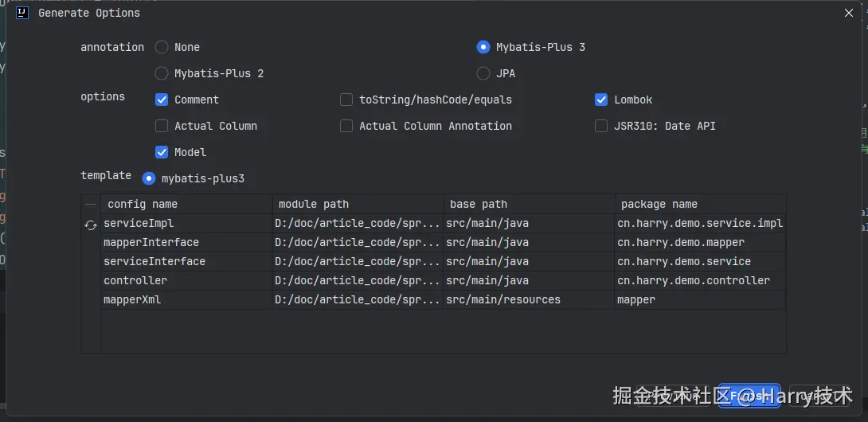Viewport: 868px width, 422px height.
Task: Select Mybatis-Plus 2 annotation
Action: [x=162, y=73]
